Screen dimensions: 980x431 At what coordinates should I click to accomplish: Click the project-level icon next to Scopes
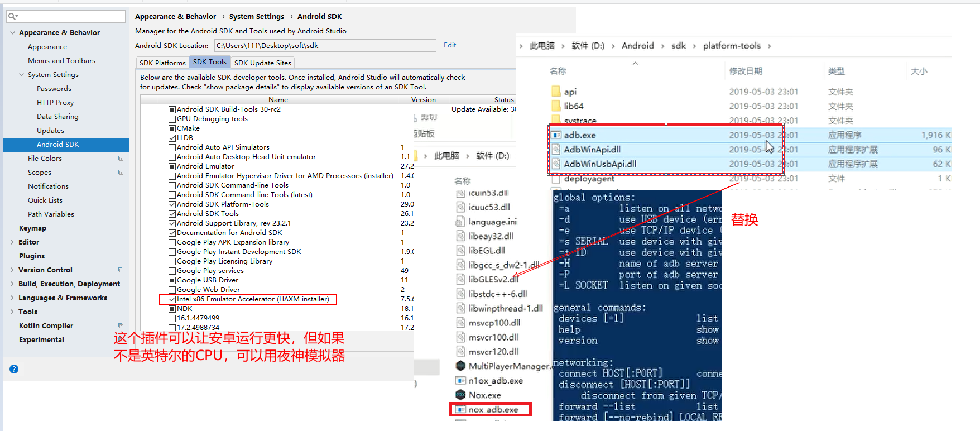(121, 173)
